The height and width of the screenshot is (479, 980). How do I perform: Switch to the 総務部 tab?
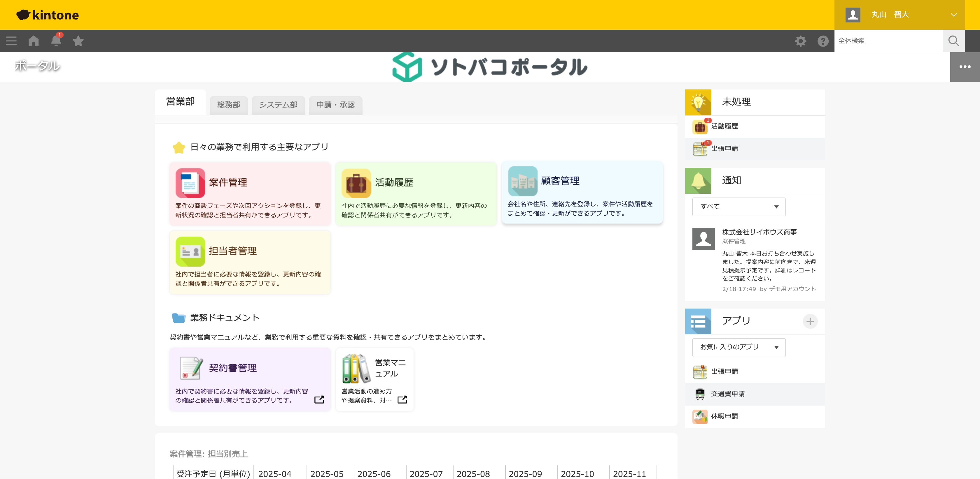click(x=228, y=105)
